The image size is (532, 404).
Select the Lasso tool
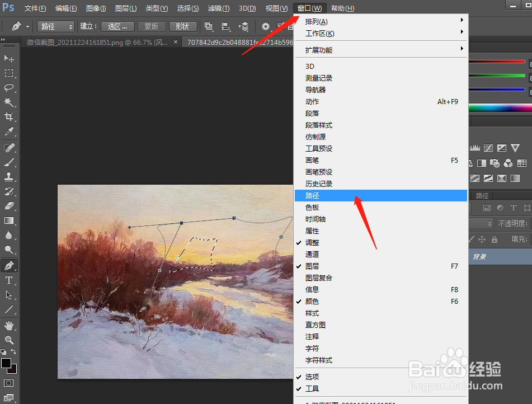click(x=9, y=88)
